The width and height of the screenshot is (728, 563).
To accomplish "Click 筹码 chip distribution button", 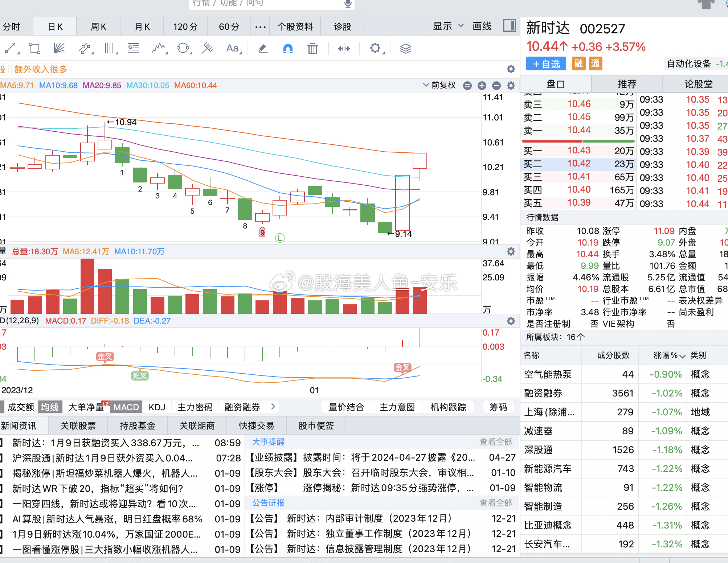I will tap(498, 407).
